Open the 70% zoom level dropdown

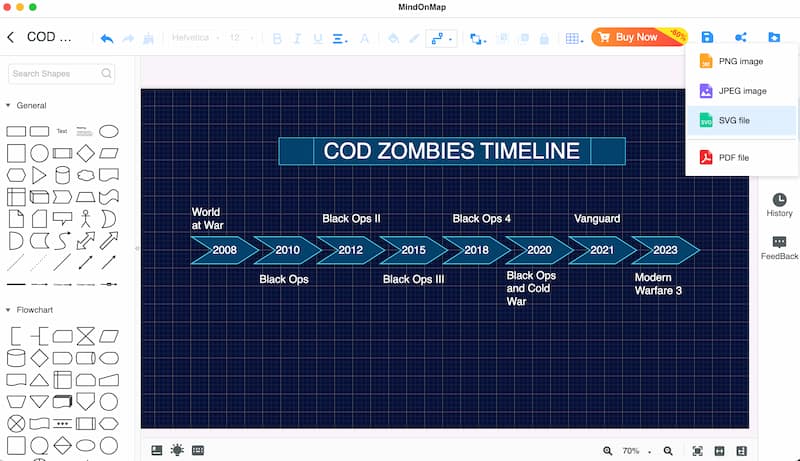coord(637,451)
